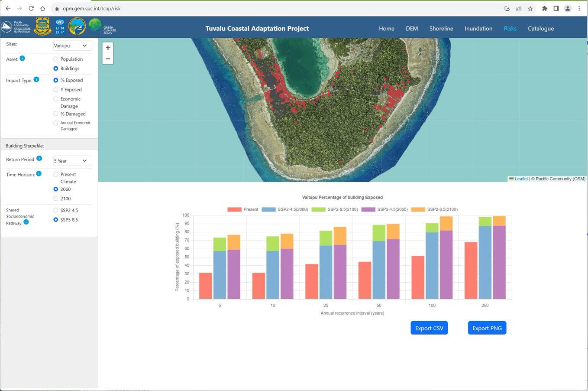Select the Population asset option
This screenshot has width=588, height=391.
click(x=55, y=59)
